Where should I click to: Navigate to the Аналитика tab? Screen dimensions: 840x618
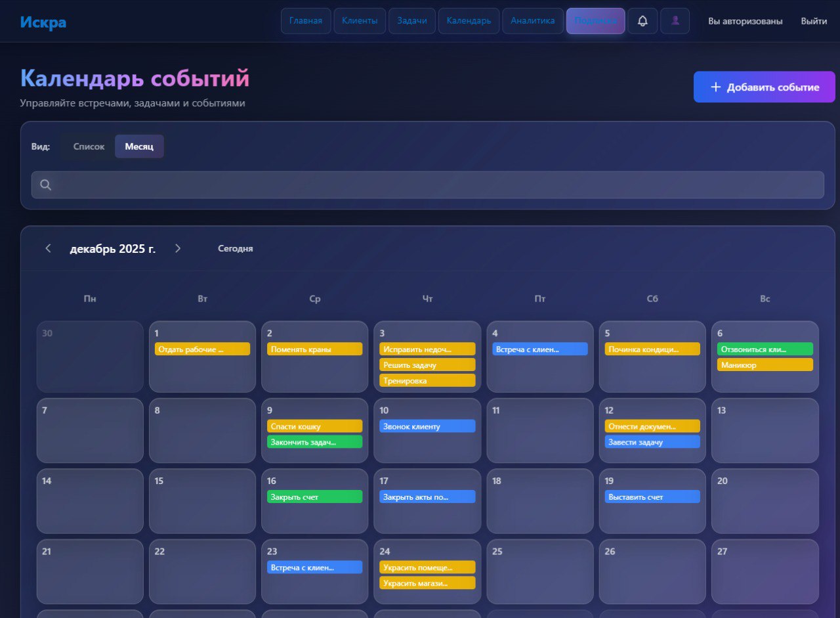coord(532,21)
